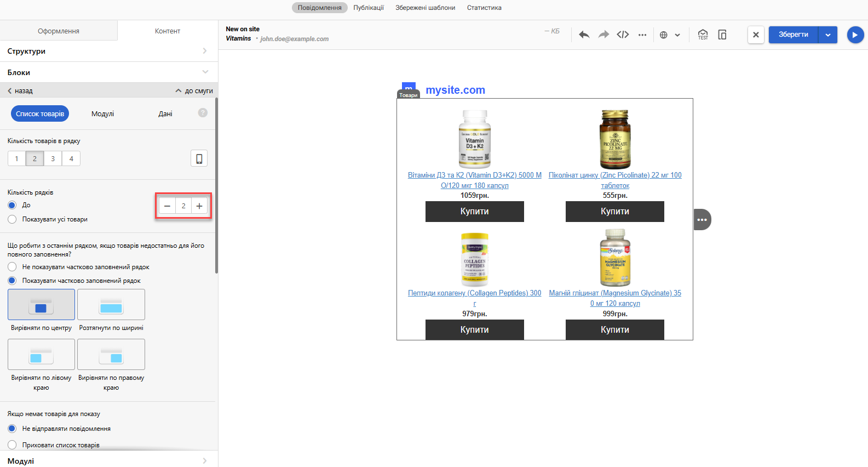The width and height of the screenshot is (868, 467).
Task: Choose Вирівняти по правому краю layout
Action: coord(111,355)
